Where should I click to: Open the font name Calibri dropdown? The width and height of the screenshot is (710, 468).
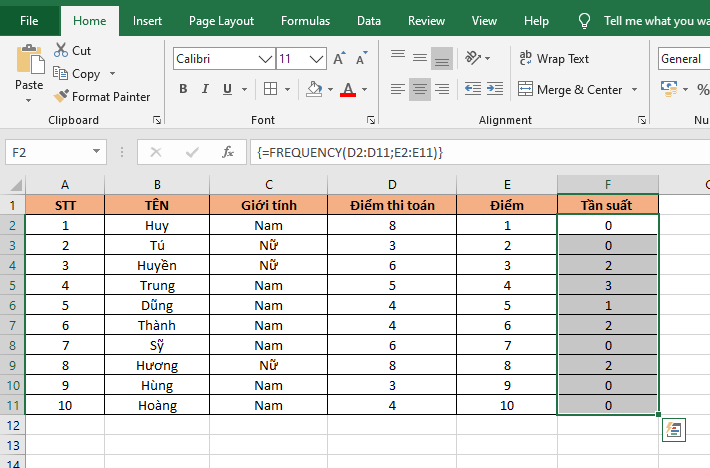pyautogui.click(x=264, y=59)
